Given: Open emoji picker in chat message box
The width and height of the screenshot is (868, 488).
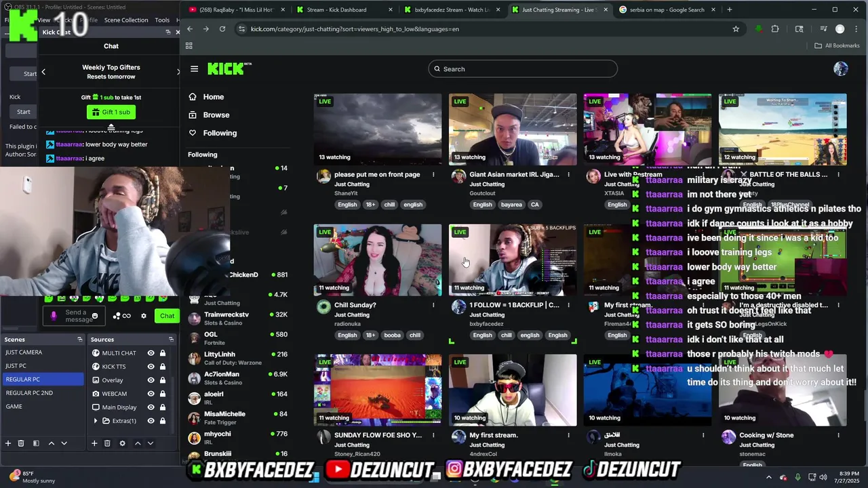Looking at the screenshot, I should pyautogui.click(x=95, y=316).
